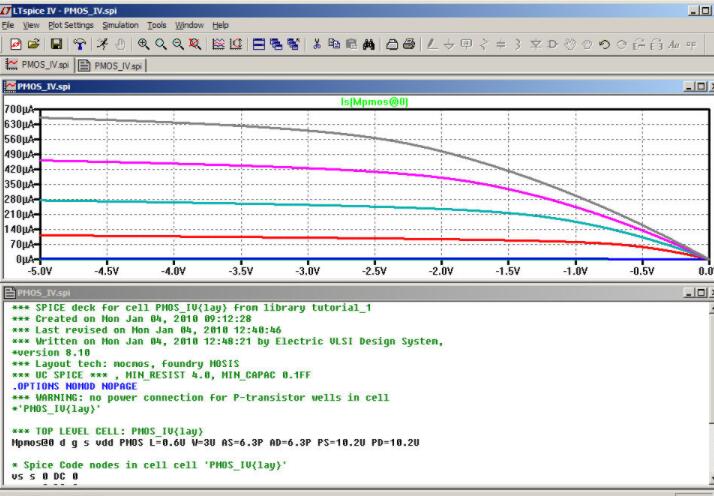Zoom to full extents with the red X magnifier

pyautogui.click(x=194, y=45)
